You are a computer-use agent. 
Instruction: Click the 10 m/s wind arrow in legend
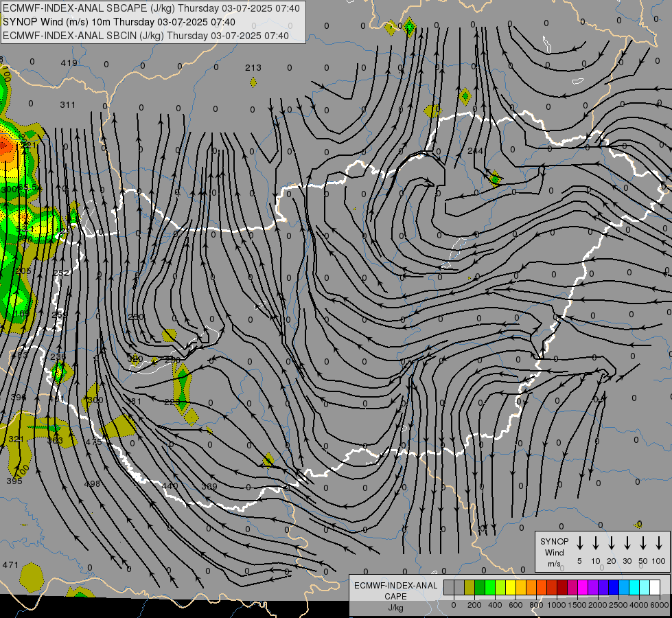[x=595, y=542]
